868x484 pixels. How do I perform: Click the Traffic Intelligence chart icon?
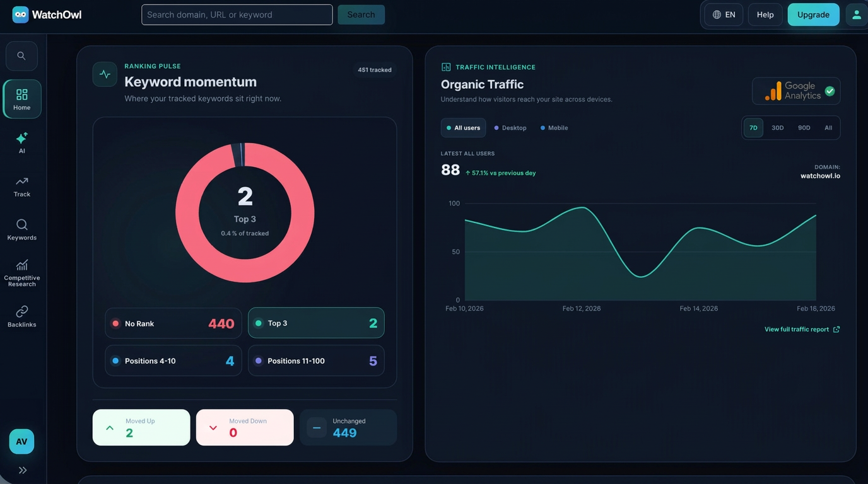[446, 67]
